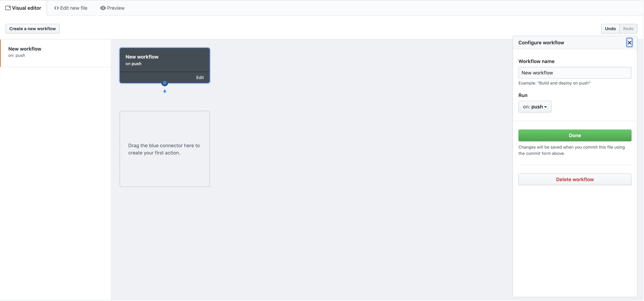
Task: Open the 'on: push' Run dropdown
Action: coord(535,107)
